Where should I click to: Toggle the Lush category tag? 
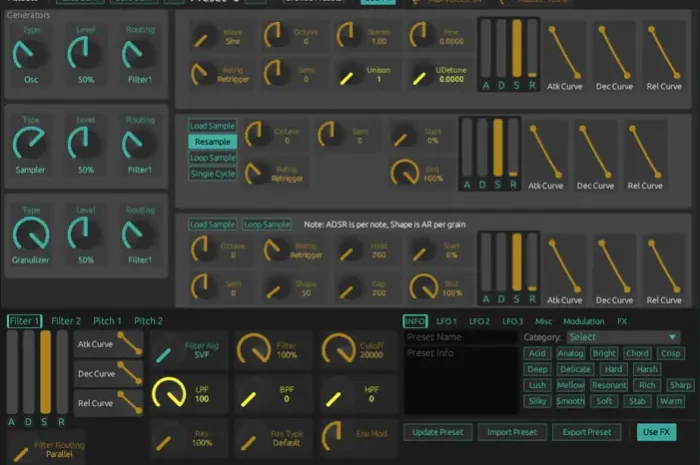coord(537,385)
